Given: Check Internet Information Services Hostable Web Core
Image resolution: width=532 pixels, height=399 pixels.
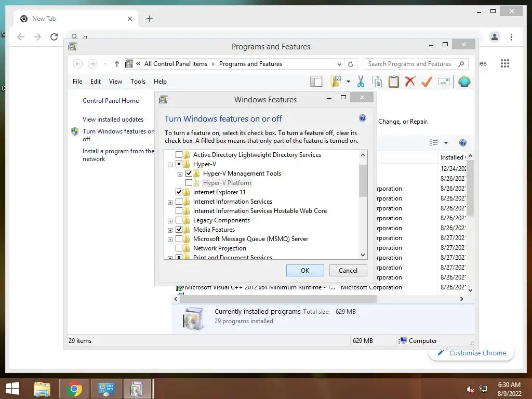Looking at the screenshot, I should [x=179, y=211].
